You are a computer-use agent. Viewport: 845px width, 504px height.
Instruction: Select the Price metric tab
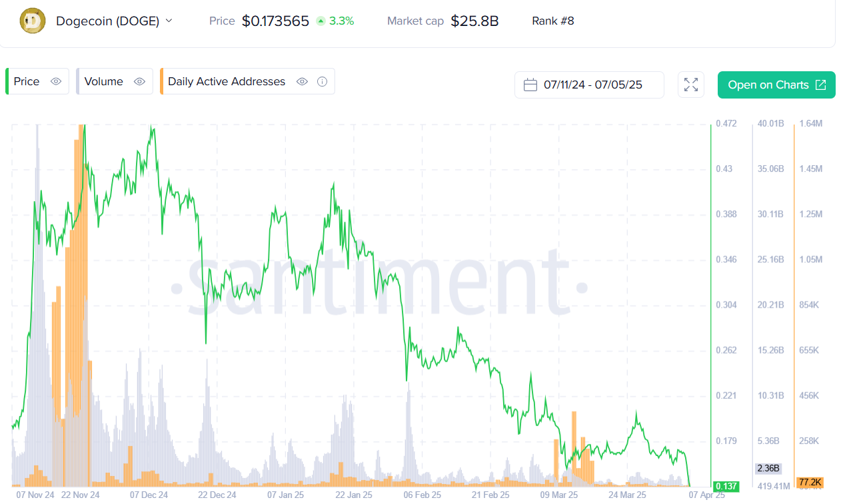point(27,81)
